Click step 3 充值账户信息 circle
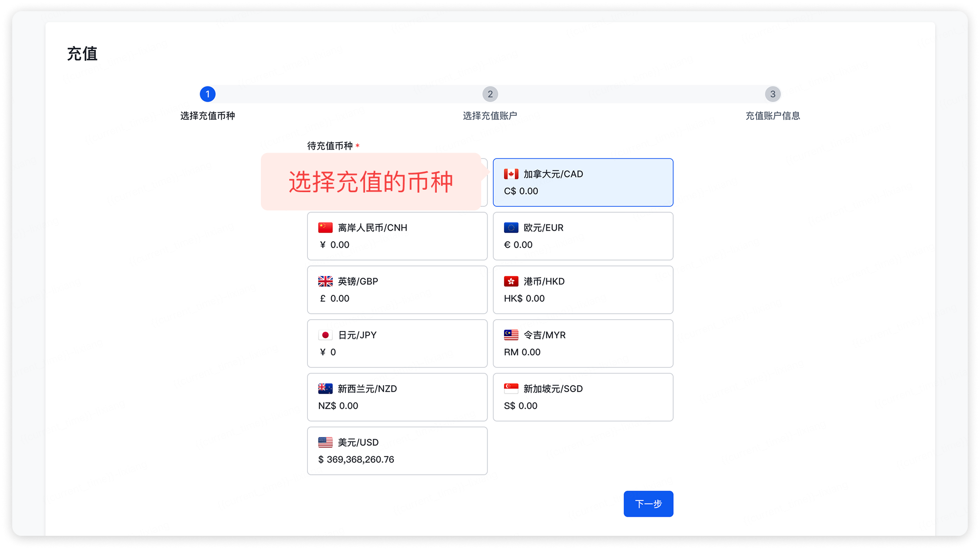 click(772, 94)
